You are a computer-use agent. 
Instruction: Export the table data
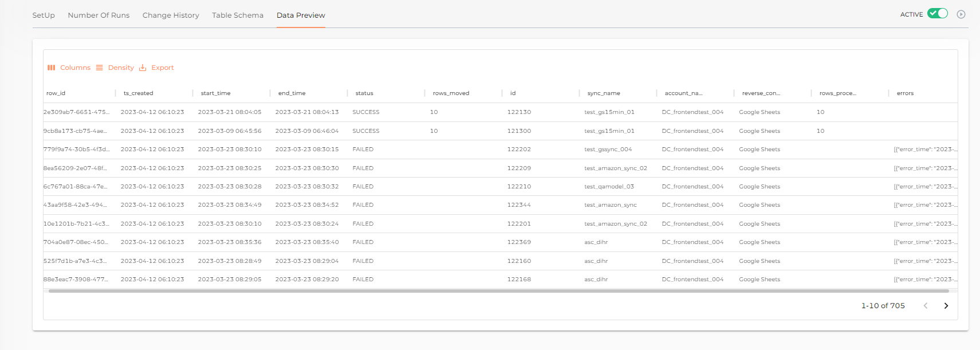pyautogui.click(x=156, y=68)
